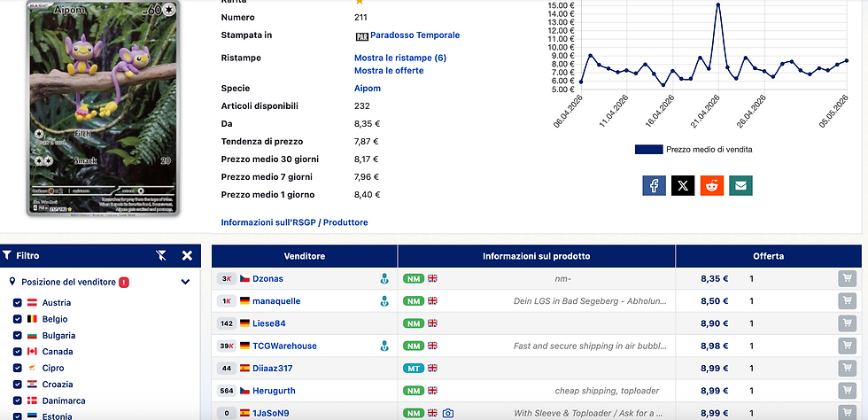Image resolution: width=868 pixels, height=420 pixels.
Task: Click the 'cheap shipping, toploader' comment
Action: [x=608, y=391]
